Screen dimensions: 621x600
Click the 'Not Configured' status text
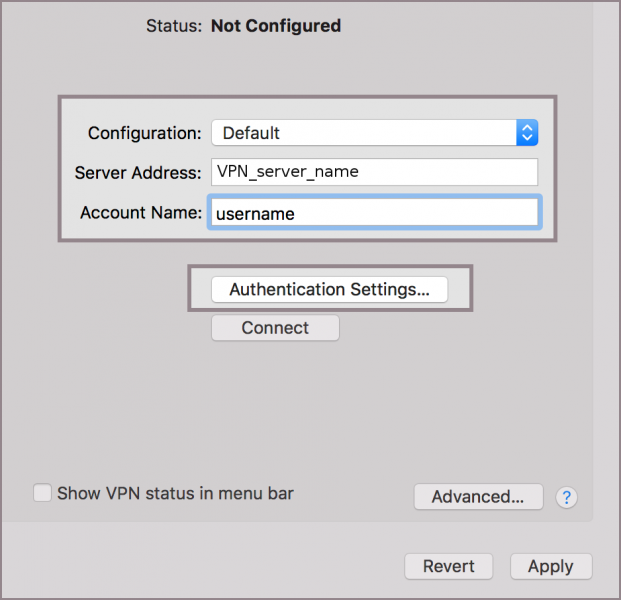tap(276, 26)
